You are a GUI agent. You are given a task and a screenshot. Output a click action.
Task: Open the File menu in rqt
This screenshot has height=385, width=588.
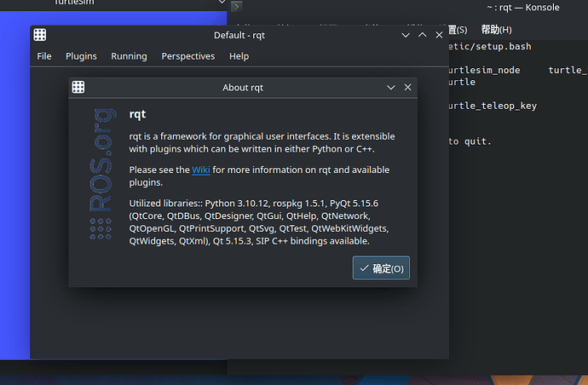tap(44, 56)
